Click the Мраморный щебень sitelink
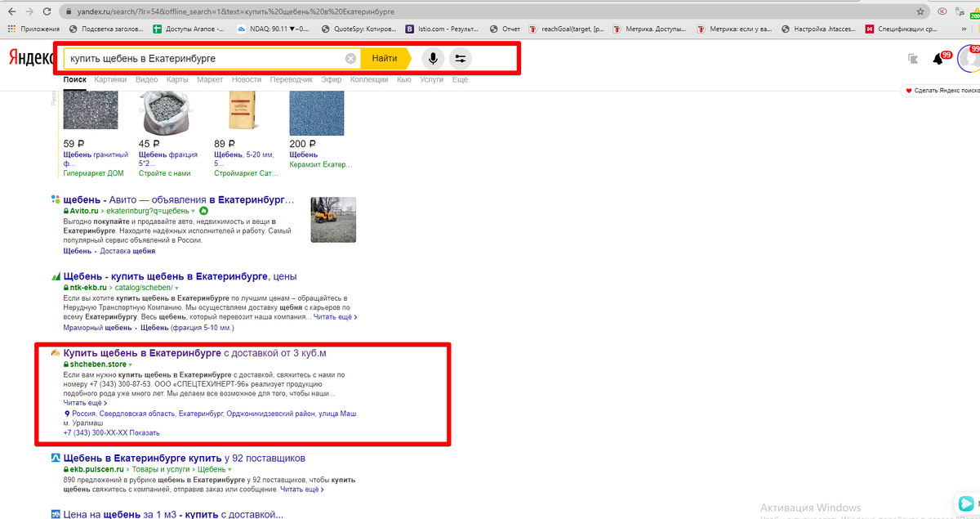Screen dimensions: 980x519 click(x=97, y=328)
